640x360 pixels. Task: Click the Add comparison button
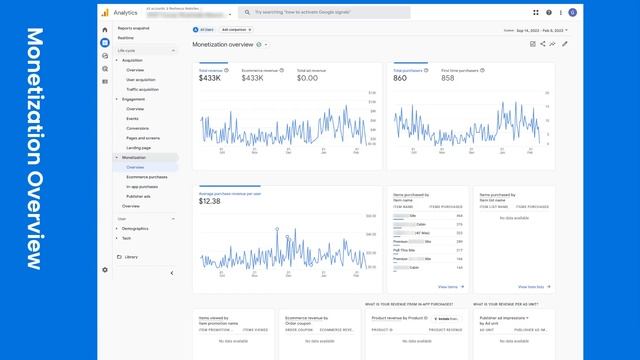click(236, 30)
